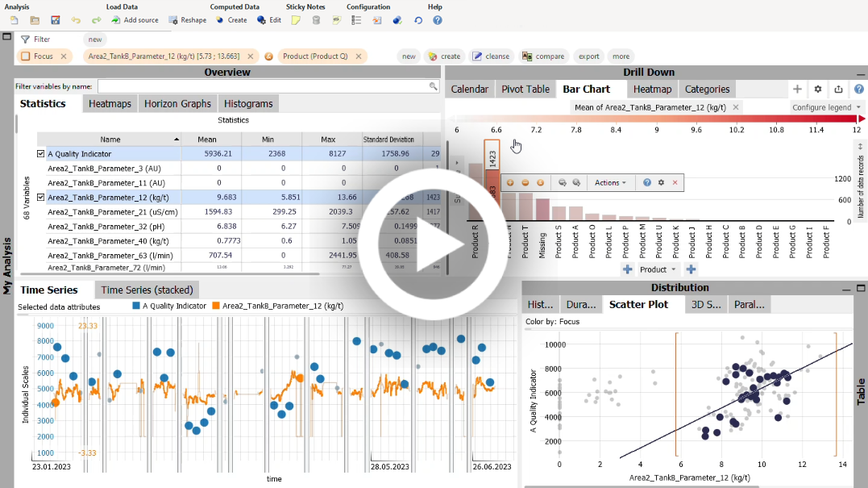Switch to the Pivot Table tab
The image size is (868, 488).
click(x=525, y=90)
